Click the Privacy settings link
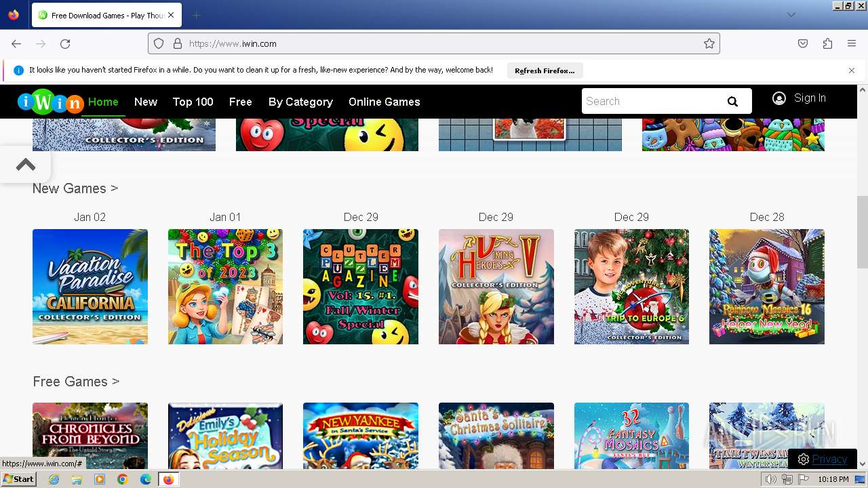This screenshot has height=488, width=868. (829, 459)
